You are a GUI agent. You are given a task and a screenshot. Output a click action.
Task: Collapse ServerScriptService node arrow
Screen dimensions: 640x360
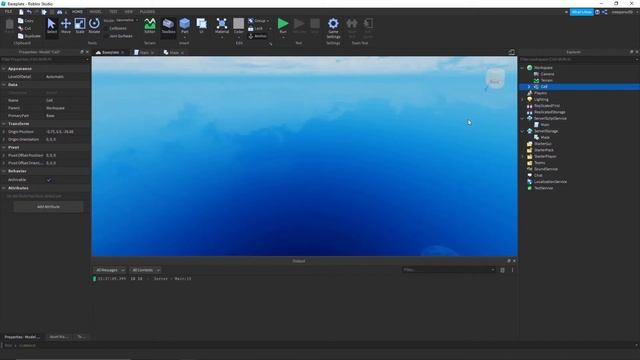522,118
